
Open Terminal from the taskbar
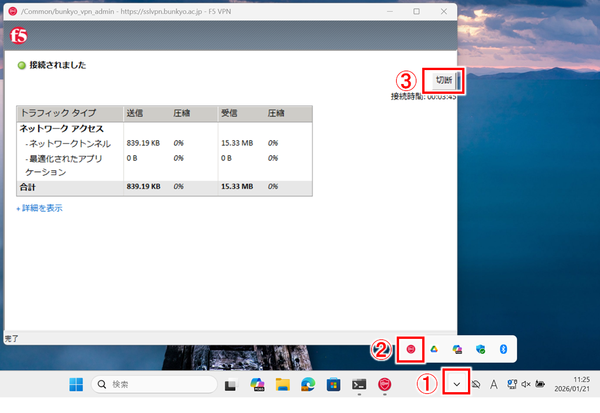coord(358,384)
